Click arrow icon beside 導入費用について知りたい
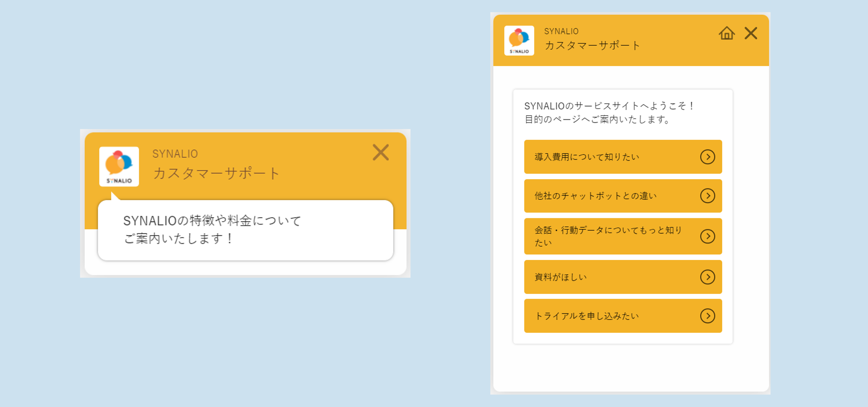Image resolution: width=868 pixels, height=407 pixels. point(707,157)
